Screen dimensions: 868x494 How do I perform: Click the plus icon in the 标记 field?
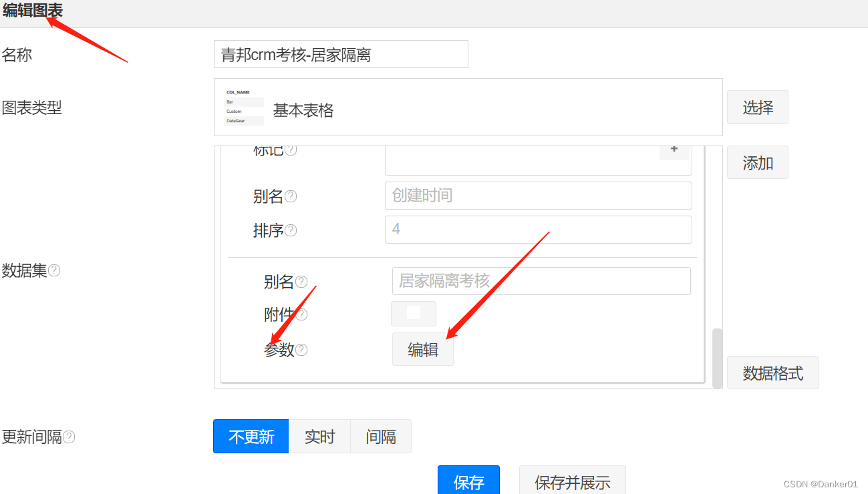[x=674, y=150]
